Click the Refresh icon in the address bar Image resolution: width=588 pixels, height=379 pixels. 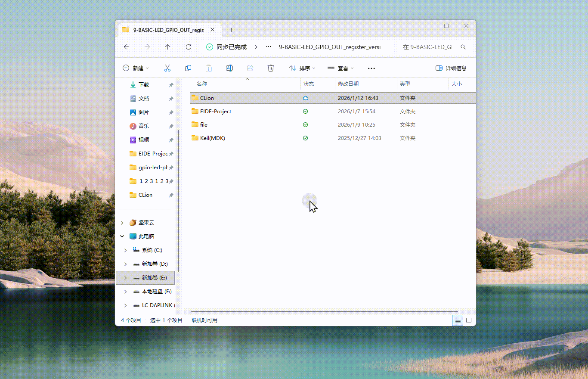coord(188,47)
